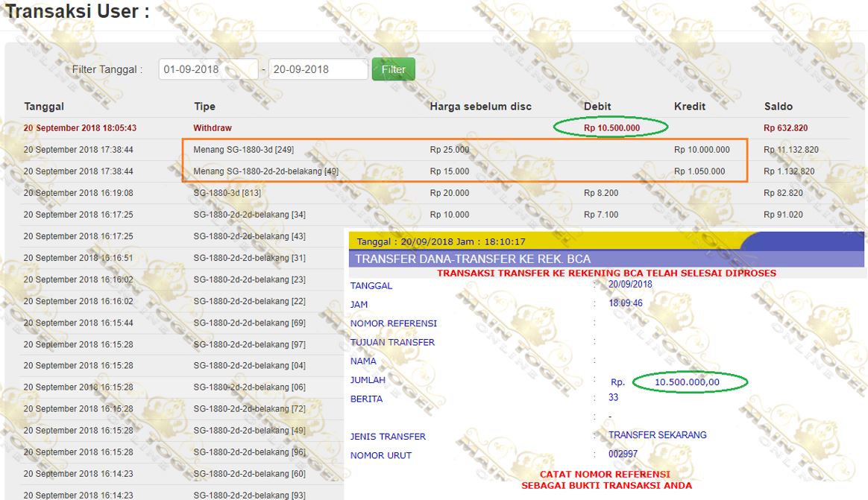Viewport: 868px width, 500px height.
Task: Click the end date field showing 20-09-2018
Action: point(318,69)
